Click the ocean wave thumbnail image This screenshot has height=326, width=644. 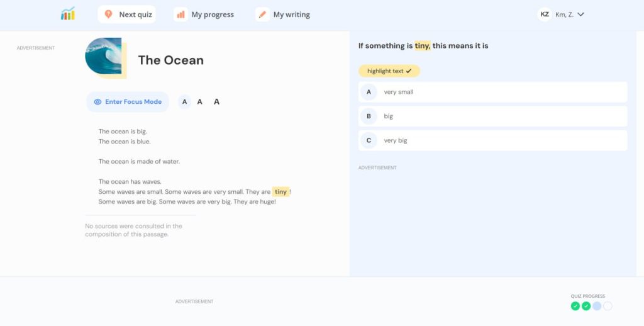tap(104, 56)
